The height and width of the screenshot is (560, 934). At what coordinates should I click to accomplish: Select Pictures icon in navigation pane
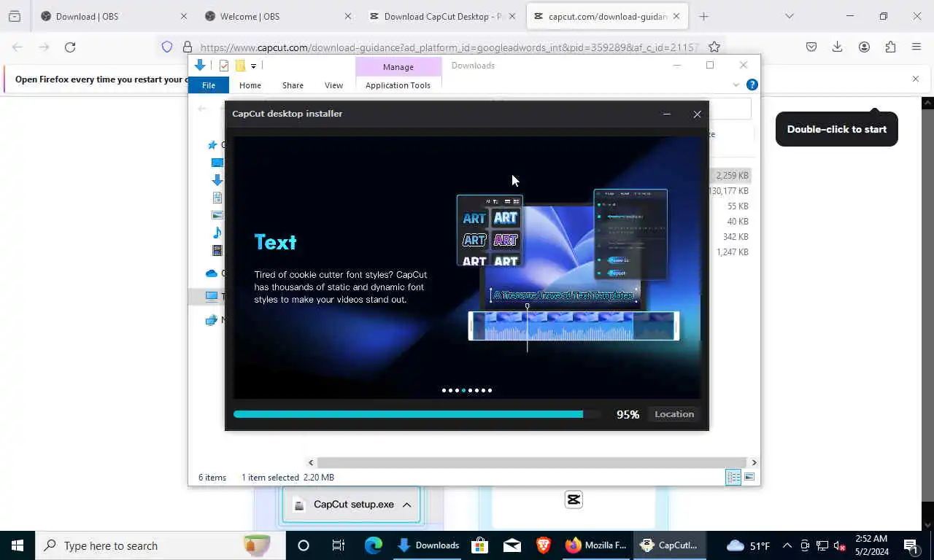click(x=217, y=215)
